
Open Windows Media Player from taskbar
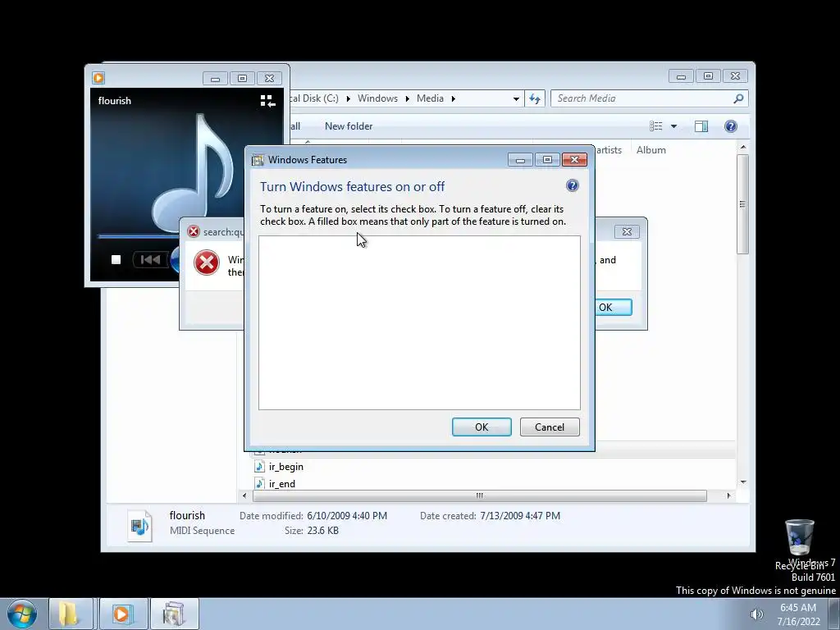pos(123,614)
